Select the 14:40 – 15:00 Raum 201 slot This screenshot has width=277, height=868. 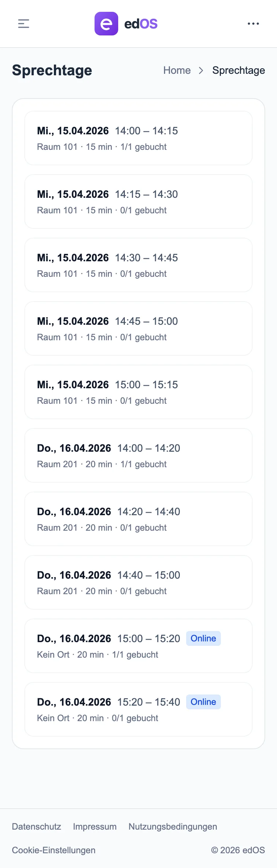click(138, 582)
